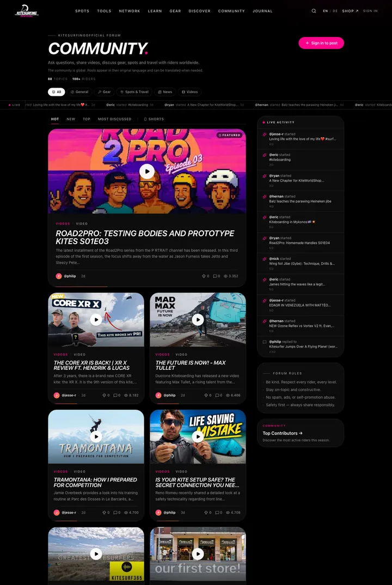Open @eric James hitting the waves activity
392x585 pixels.
pyautogui.click(x=300, y=284)
